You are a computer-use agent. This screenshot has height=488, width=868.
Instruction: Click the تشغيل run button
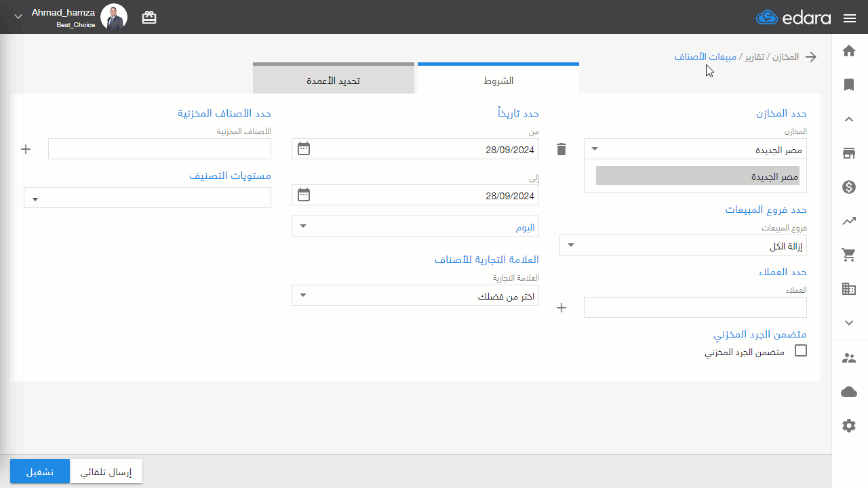pyautogui.click(x=40, y=472)
